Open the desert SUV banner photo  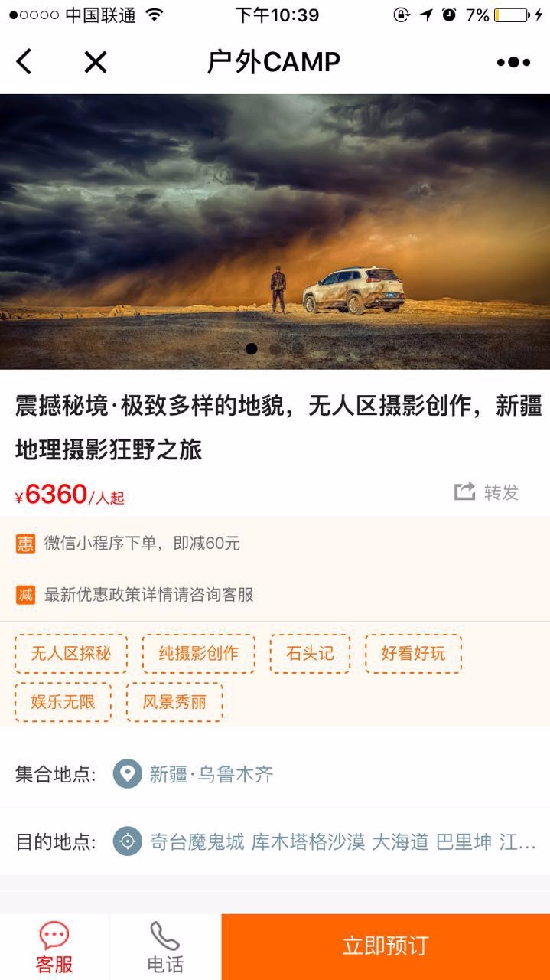[275, 231]
